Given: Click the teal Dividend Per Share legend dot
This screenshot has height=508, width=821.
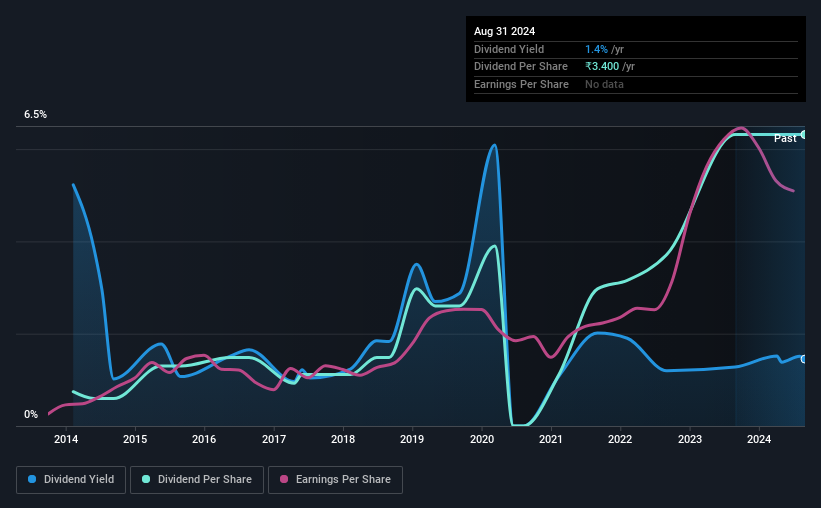Looking at the screenshot, I should coord(146,479).
